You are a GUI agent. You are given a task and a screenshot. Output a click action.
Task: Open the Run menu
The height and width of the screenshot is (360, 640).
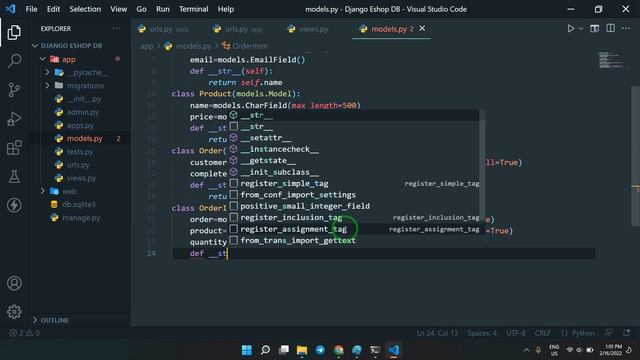tap(162, 9)
